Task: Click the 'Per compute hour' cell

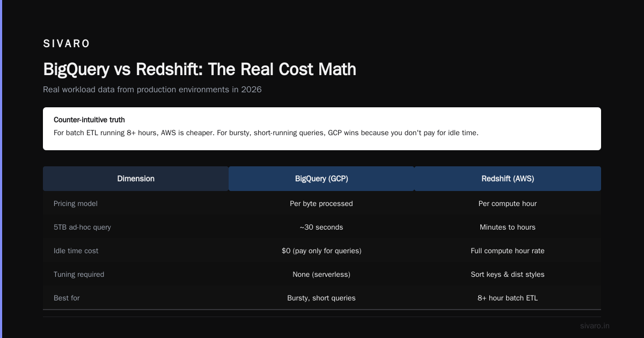Action: (x=508, y=204)
